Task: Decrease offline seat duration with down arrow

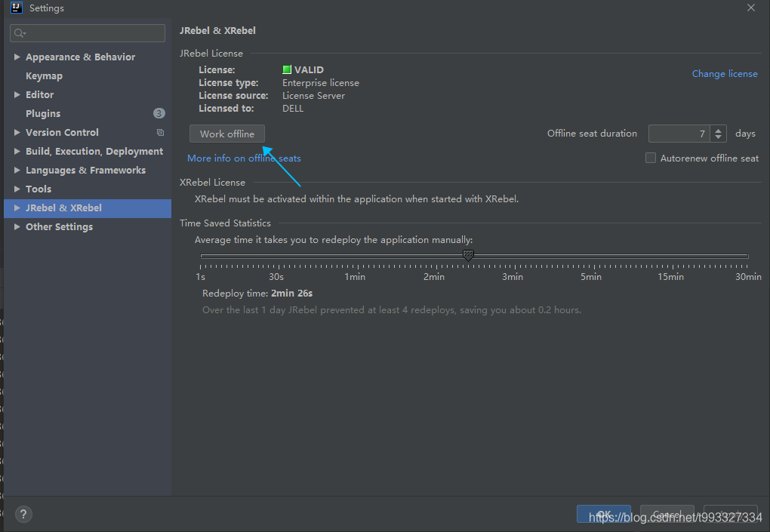Action: (719, 137)
